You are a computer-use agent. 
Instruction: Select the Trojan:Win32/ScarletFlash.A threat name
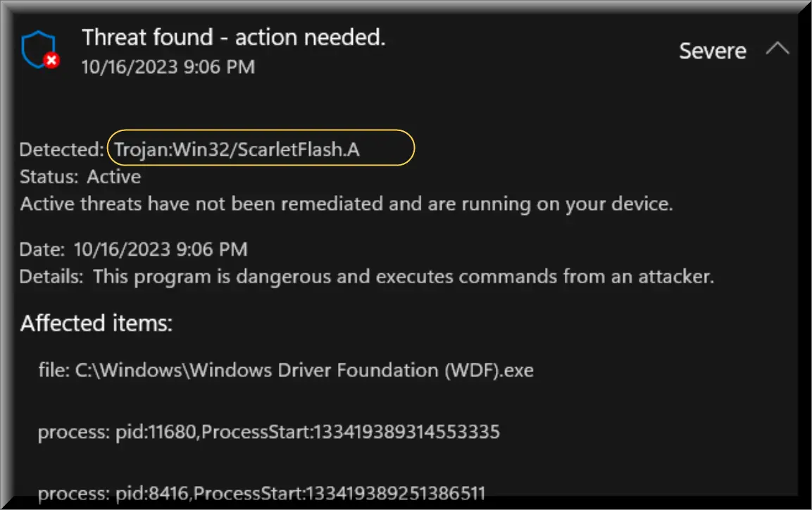click(x=237, y=149)
